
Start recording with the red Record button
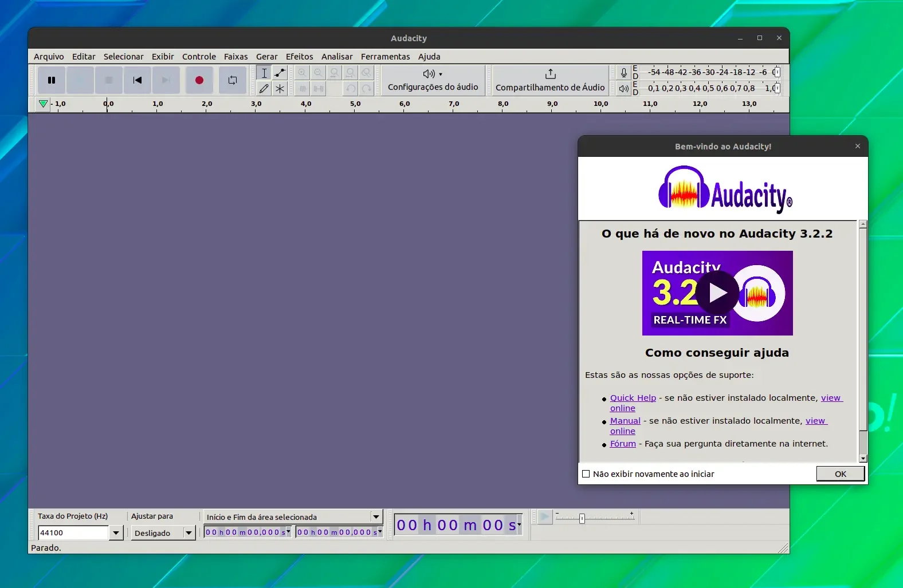tap(199, 80)
